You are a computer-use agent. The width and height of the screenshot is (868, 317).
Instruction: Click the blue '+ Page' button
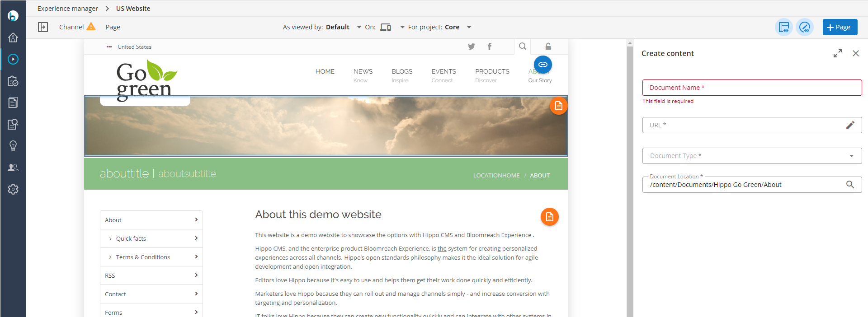click(x=840, y=27)
